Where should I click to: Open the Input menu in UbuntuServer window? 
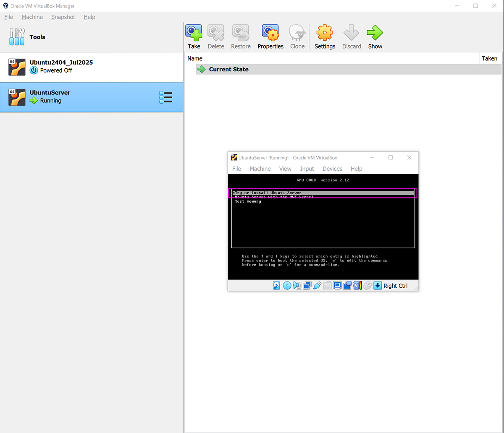[x=307, y=169]
